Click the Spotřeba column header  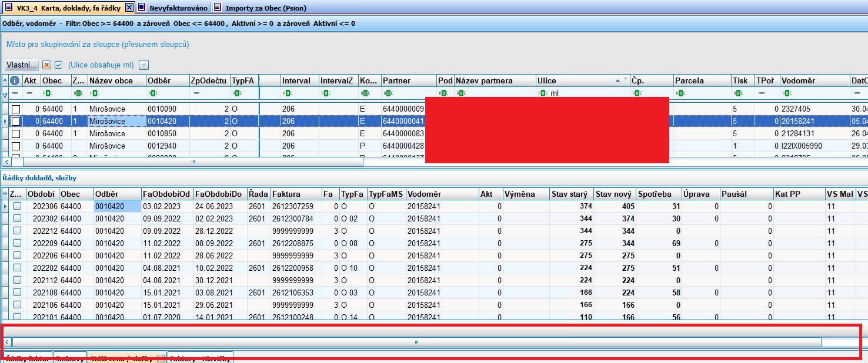(659, 194)
